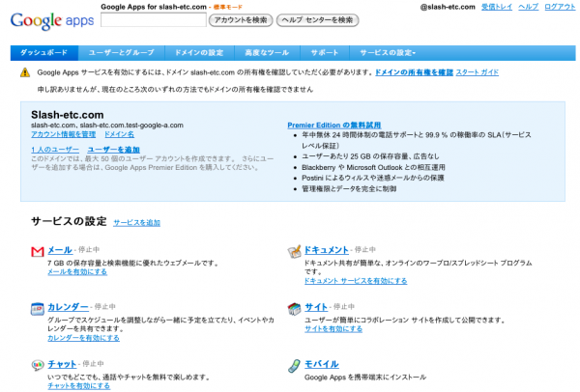Image resolution: width=580 pixels, height=392 pixels.
Task: Click メールを有効にする link
Action: point(77,272)
